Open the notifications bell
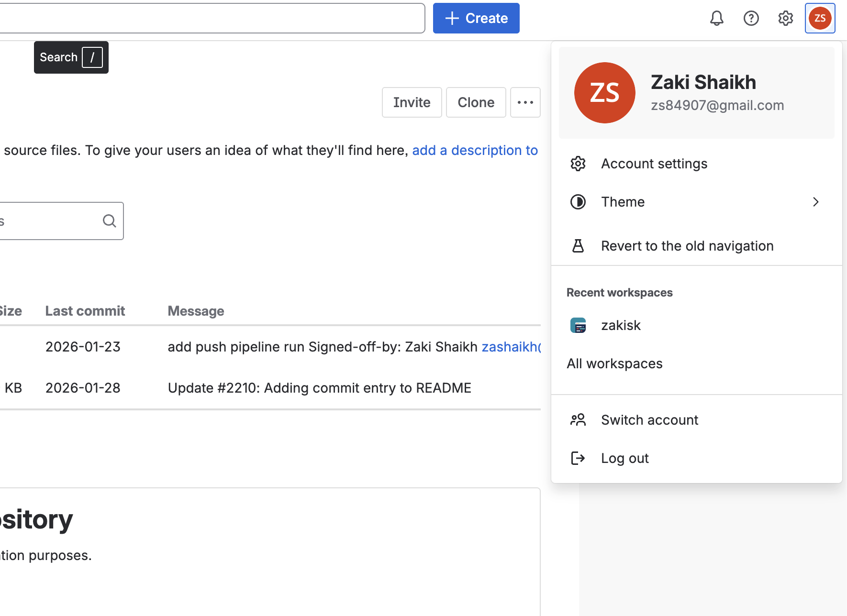The image size is (847, 616). [x=716, y=18]
